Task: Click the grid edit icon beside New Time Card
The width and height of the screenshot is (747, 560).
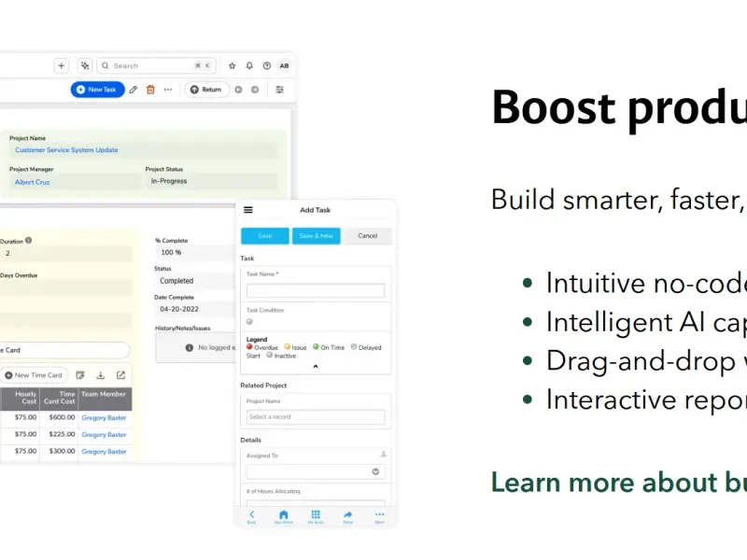Action: tap(80, 375)
